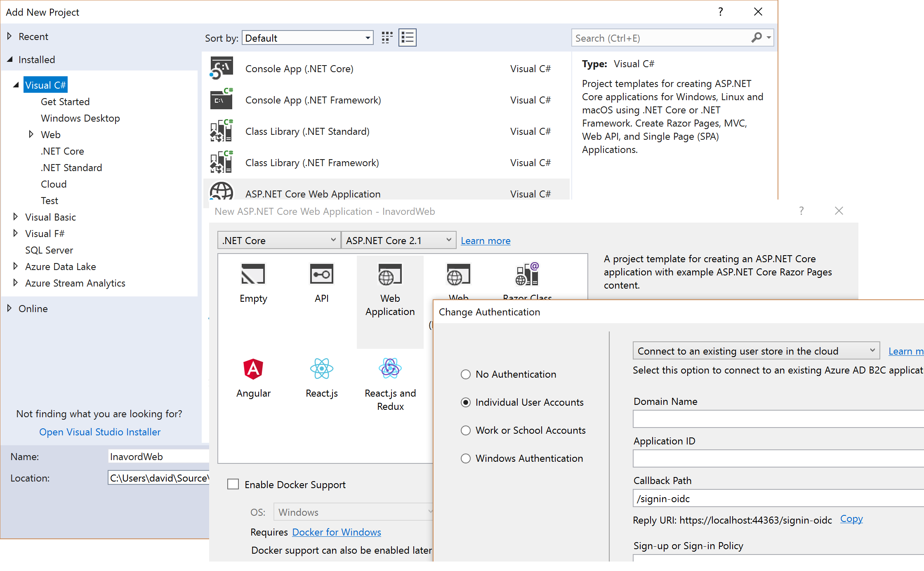Viewport: 924px width, 571px height.
Task: Select Individual User Accounts radio button
Action: pos(466,402)
